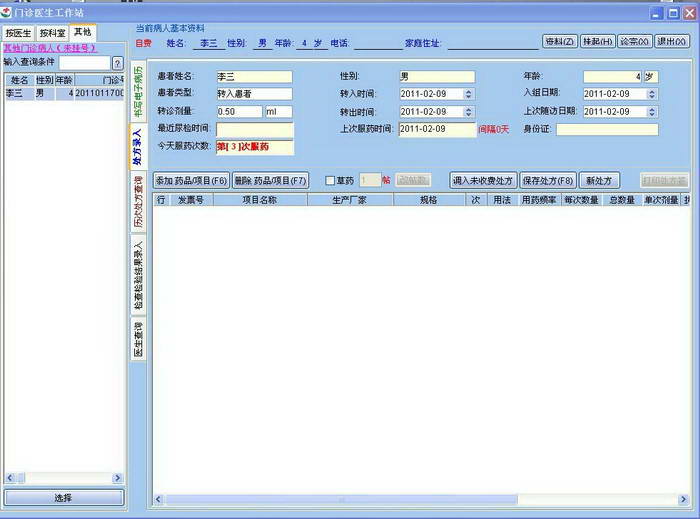Screen dimensions: 700x519
Task: Click the 上次服药时间 date field
Action: tap(437, 129)
